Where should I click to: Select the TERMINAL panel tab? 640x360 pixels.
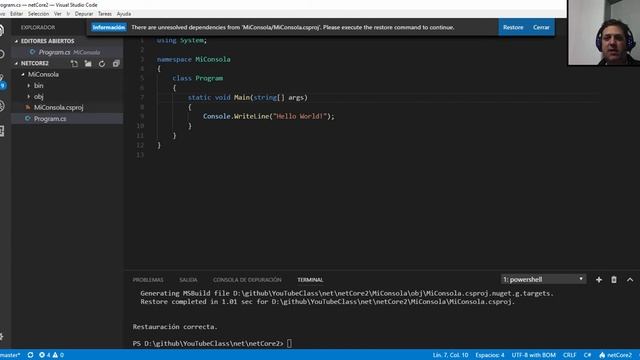click(x=310, y=280)
